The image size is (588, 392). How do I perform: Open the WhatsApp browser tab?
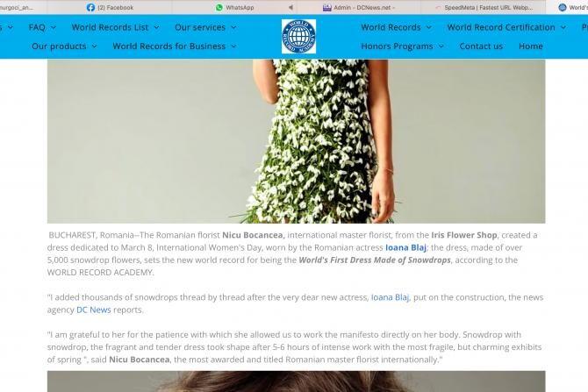240,7
